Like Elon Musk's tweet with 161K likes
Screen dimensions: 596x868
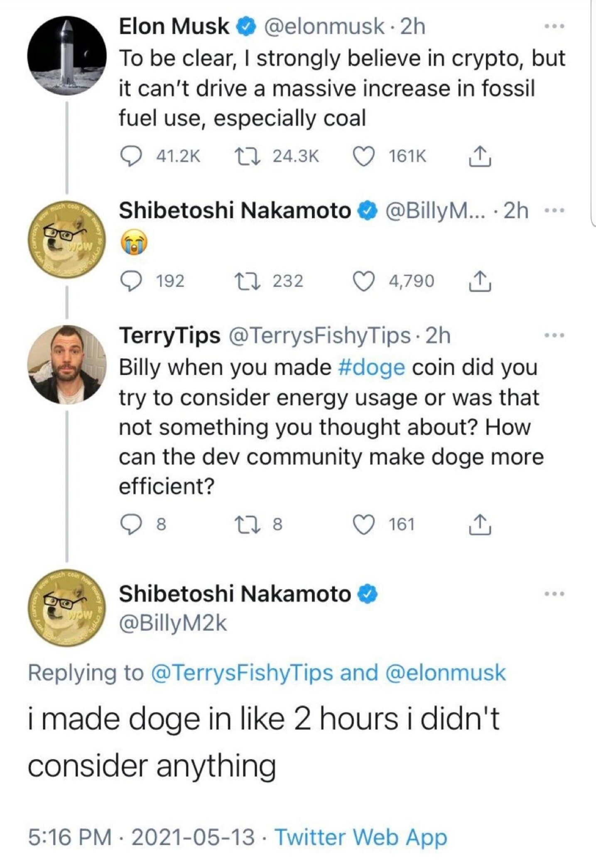(x=363, y=156)
